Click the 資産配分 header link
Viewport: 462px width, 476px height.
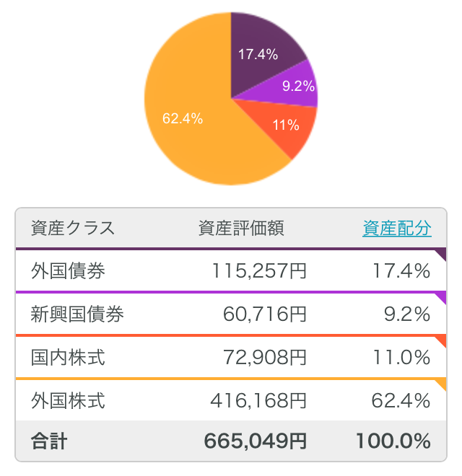pos(396,228)
